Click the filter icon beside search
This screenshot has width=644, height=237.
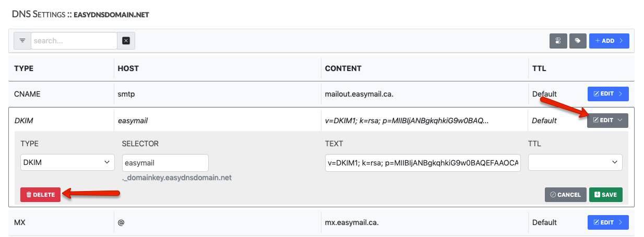point(22,41)
